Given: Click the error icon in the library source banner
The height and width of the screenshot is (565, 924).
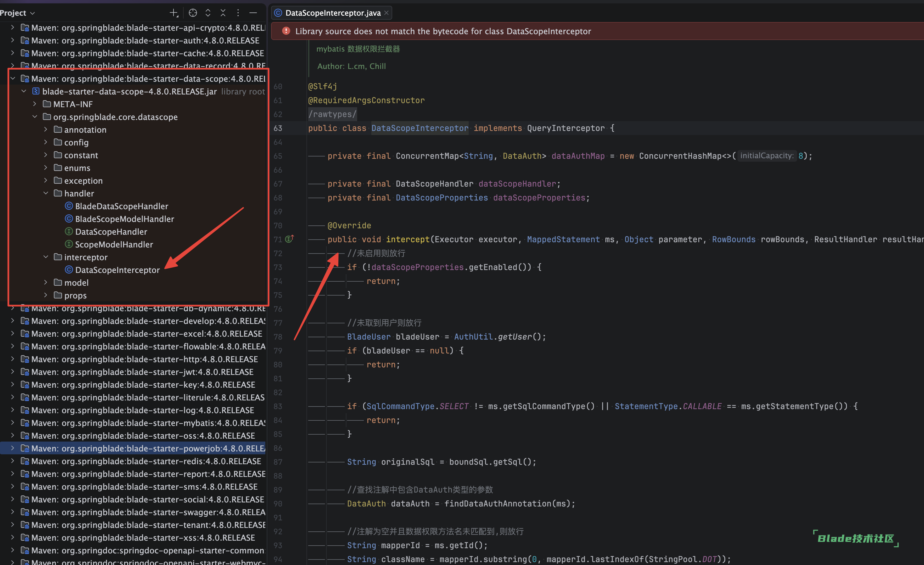Looking at the screenshot, I should 286,31.
